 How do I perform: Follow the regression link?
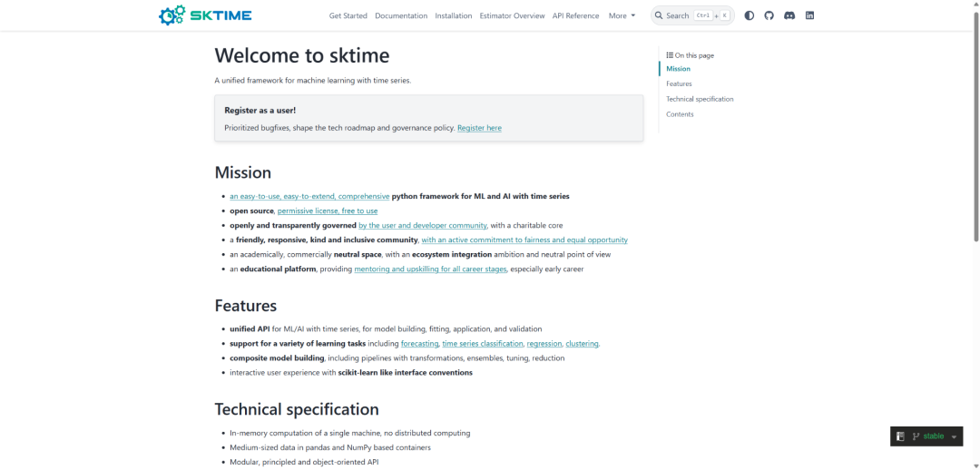pos(544,344)
